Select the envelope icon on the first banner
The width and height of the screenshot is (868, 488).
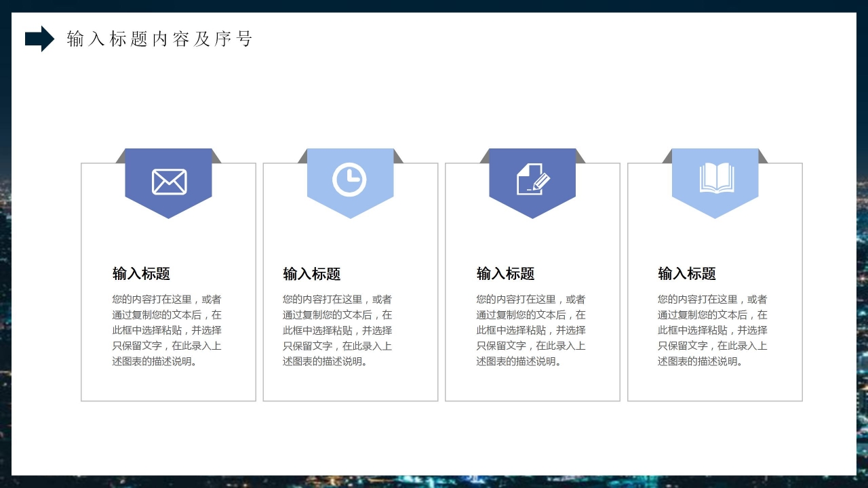pyautogui.click(x=168, y=181)
